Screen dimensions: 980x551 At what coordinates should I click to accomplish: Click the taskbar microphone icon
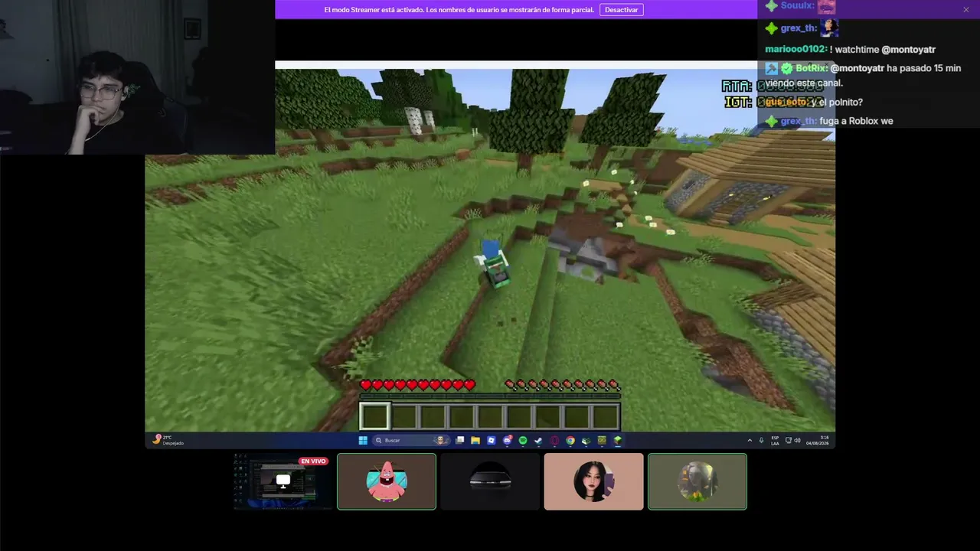tap(761, 440)
